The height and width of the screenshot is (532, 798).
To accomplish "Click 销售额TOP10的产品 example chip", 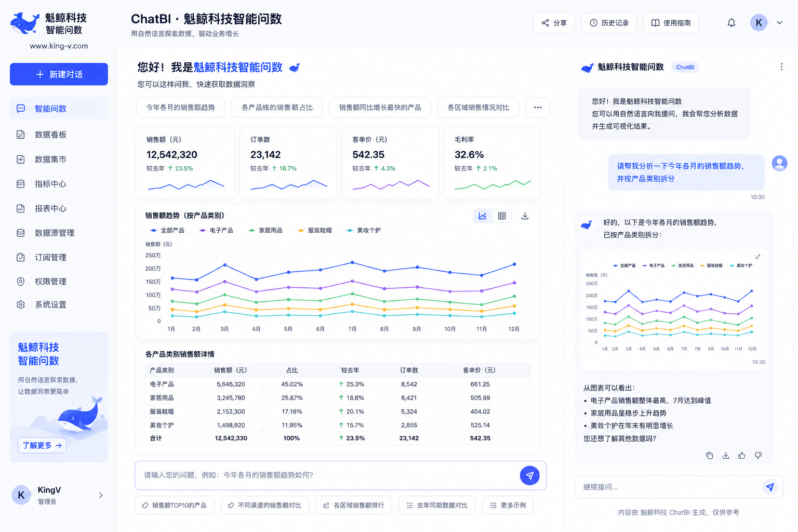I will click(x=175, y=506).
